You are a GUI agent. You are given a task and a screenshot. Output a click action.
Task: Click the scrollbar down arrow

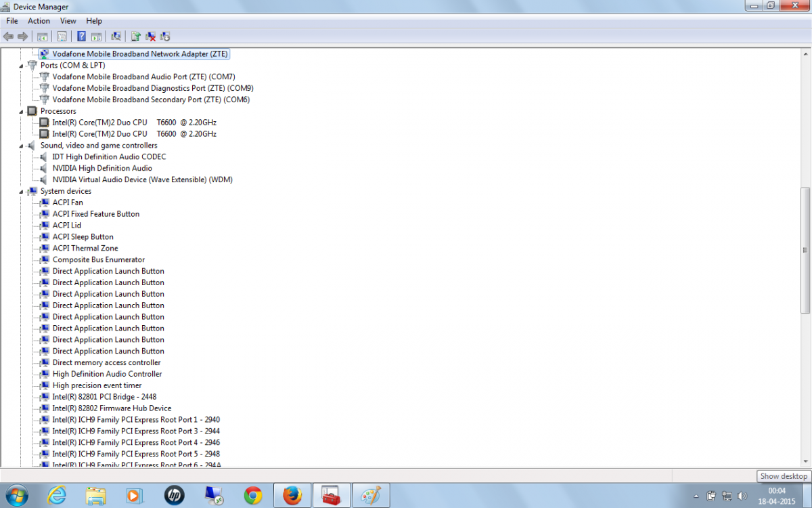[806, 461]
